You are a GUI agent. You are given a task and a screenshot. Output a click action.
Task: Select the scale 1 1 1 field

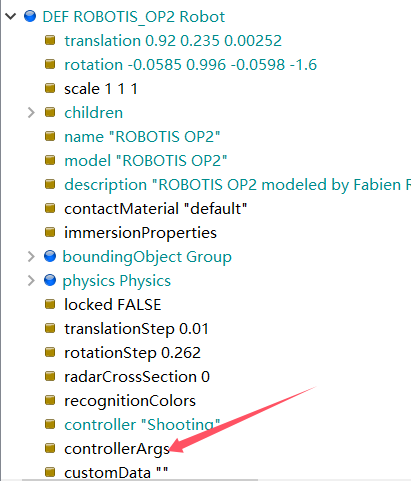click(101, 89)
